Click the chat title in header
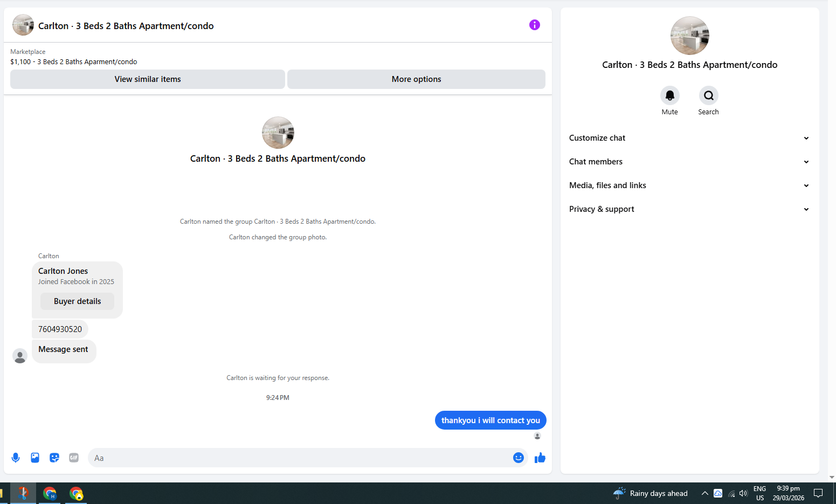 pyautogui.click(x=126, y=26)
